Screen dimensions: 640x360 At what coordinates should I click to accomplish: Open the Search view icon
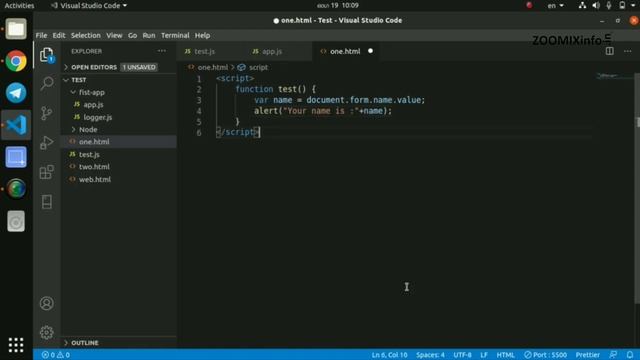coord(47,83)
